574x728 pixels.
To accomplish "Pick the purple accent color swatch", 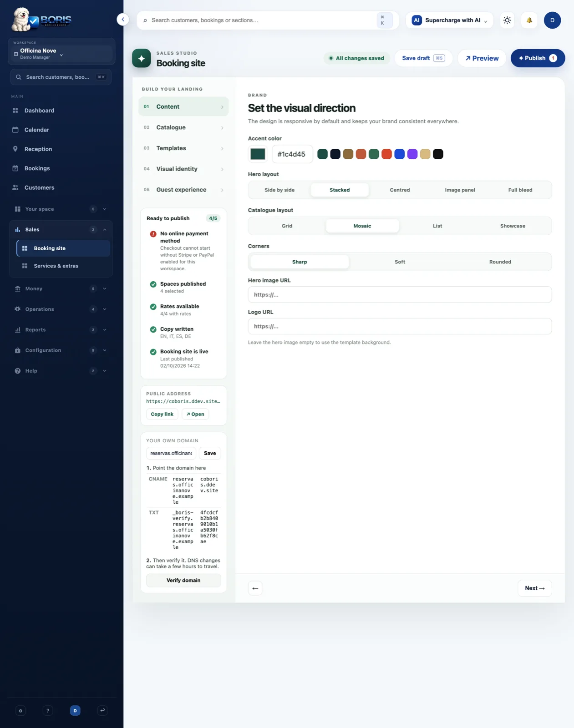I will click(x=412, y=154).
